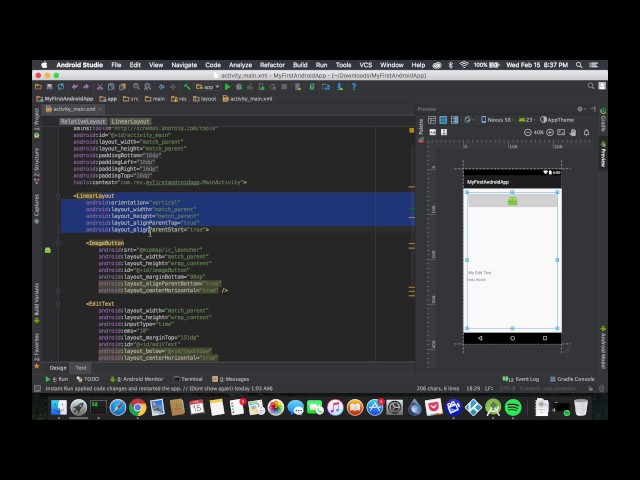
Task: Open the Messages tool window
Action: (x=231, y=379)
